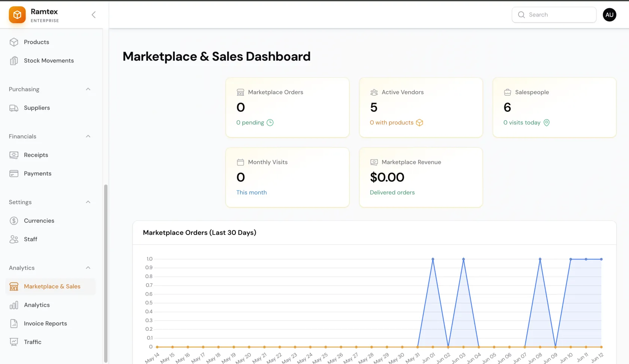Click the Jun 12 data point on chart
Image resolution: width=629 pixels, height=364 pixels.
point(601,259)
